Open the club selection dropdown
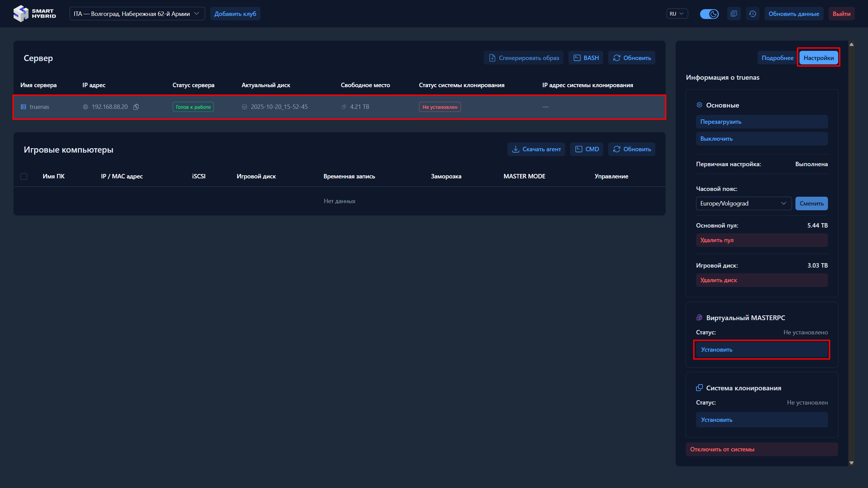Image resolution: width=868 pixels, height=488 pixels. (x=137, y=14)
